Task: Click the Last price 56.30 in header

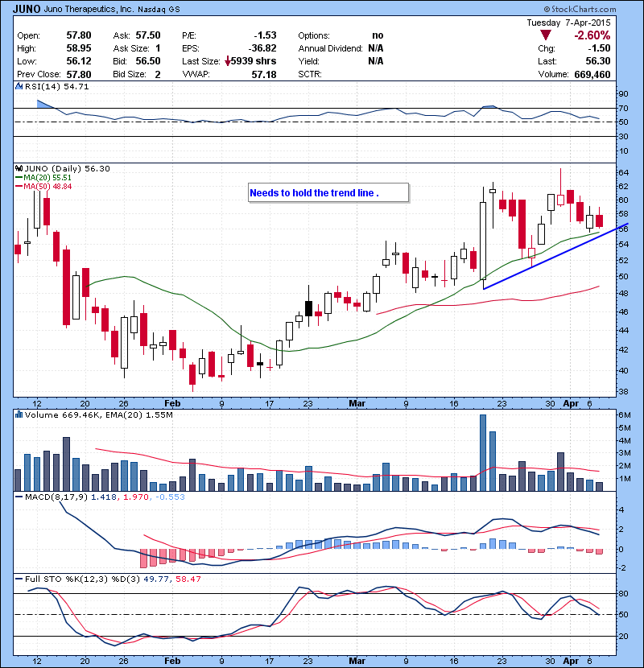Action: [x=598, y=61]
